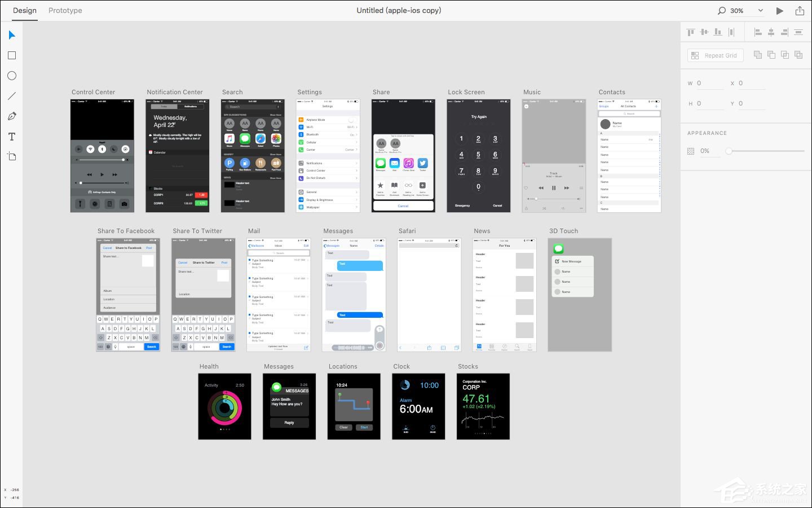
Task: Select the Rectangle tool
Action: pyautogui.click(x=12, y=55)
